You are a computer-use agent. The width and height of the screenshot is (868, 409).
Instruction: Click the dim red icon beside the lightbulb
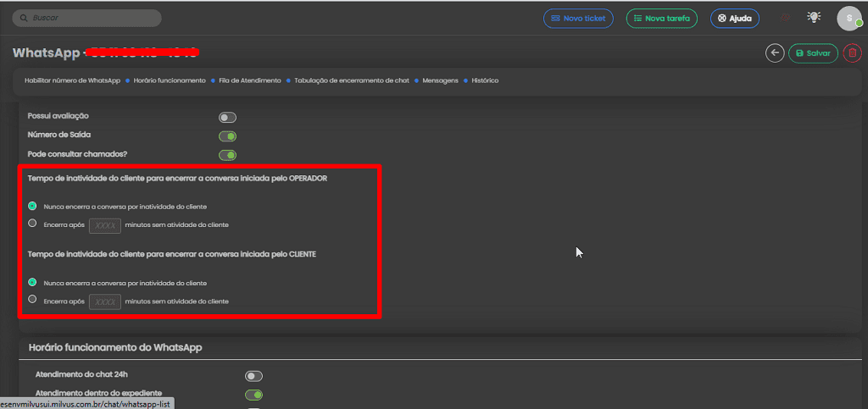784,18
